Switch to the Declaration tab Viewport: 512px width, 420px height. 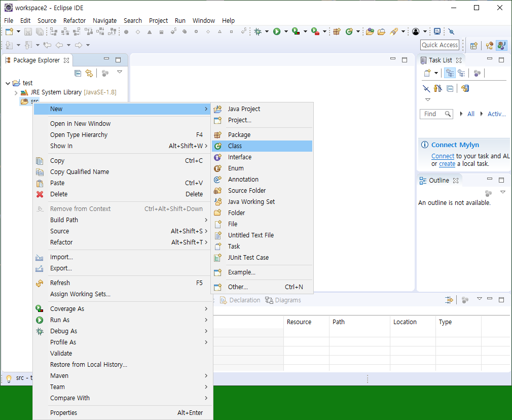click(x=240, y=300)
